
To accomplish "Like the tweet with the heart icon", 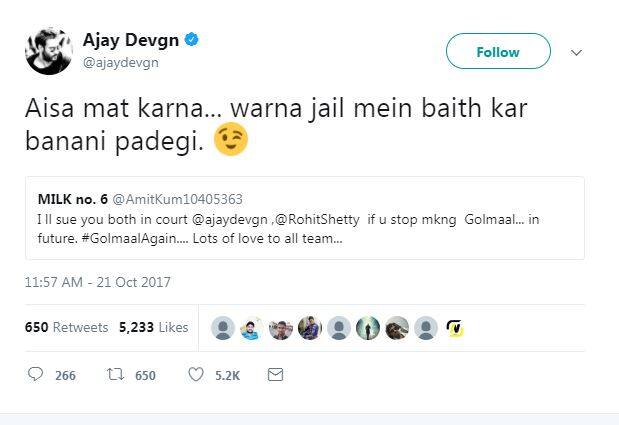I will coord(197,375).
